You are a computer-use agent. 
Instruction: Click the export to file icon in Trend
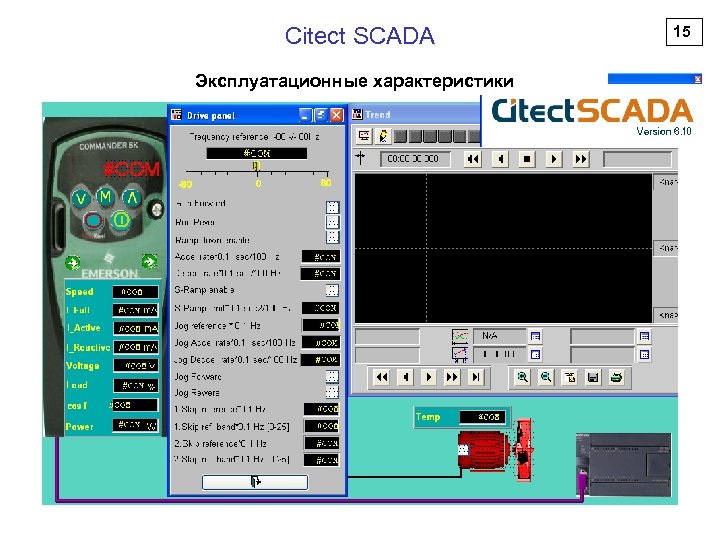pyautogui.click(x=570, y=377)
